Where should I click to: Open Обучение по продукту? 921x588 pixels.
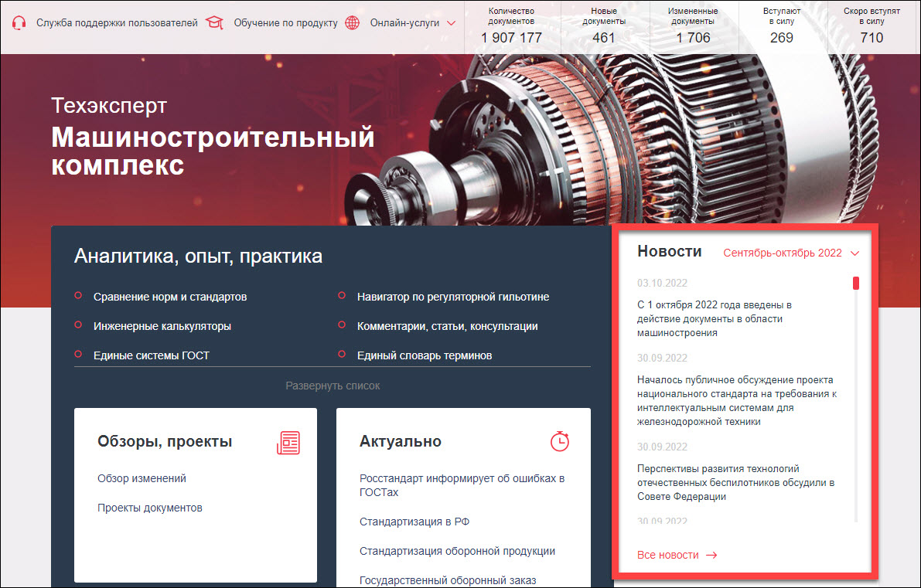(x=285, y=23)
